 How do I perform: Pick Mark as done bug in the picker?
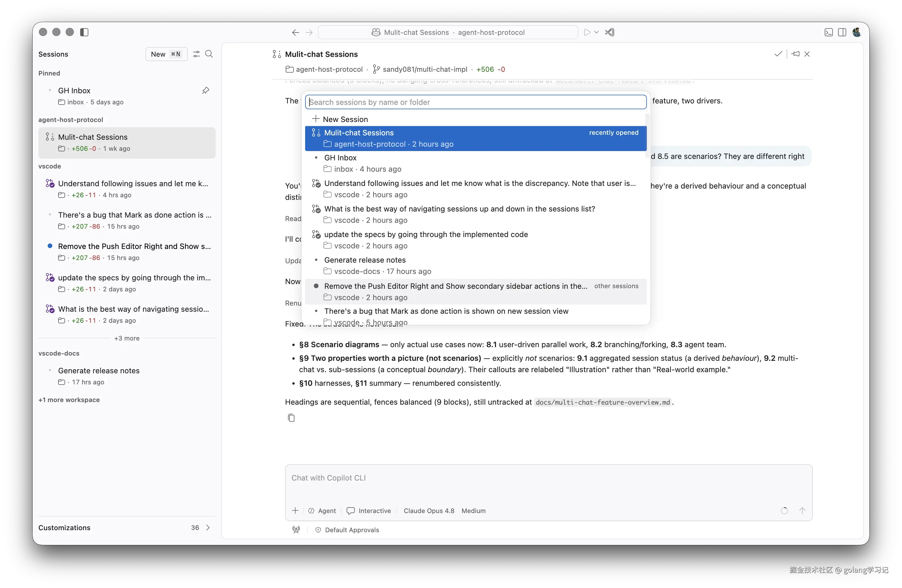pos(476,315)
